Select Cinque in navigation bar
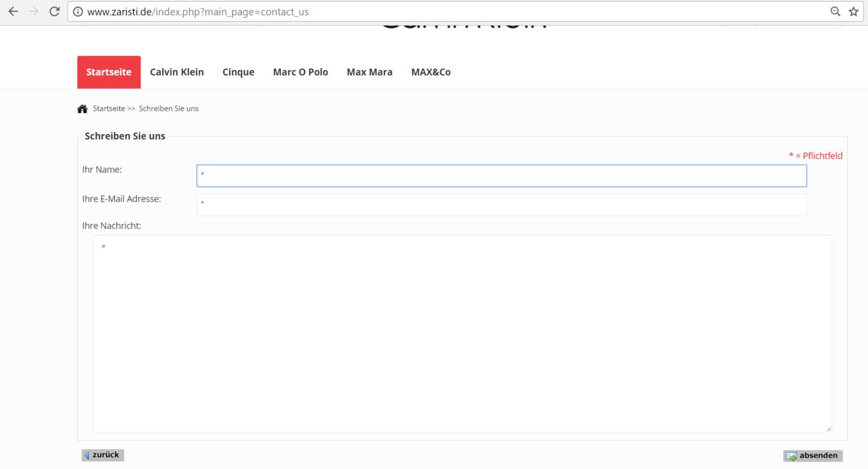The height and width of the screenshot is (469, 868). (238, 72)
